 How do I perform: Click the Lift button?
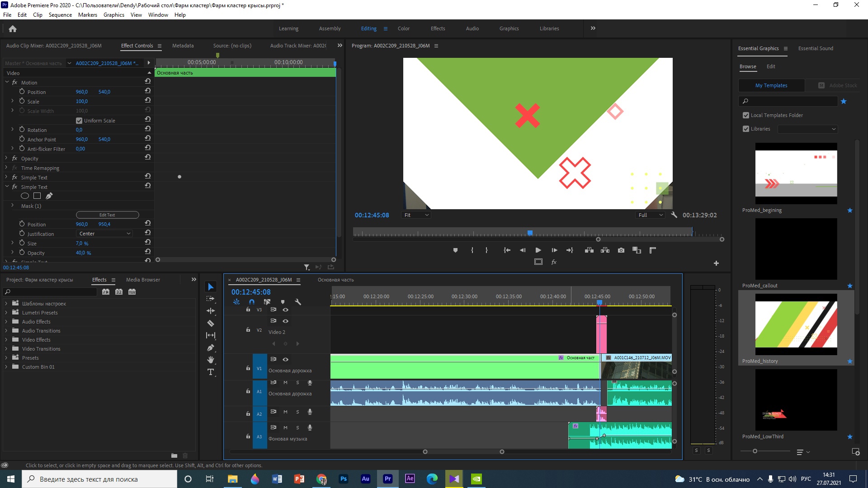(x=589, y=250)
